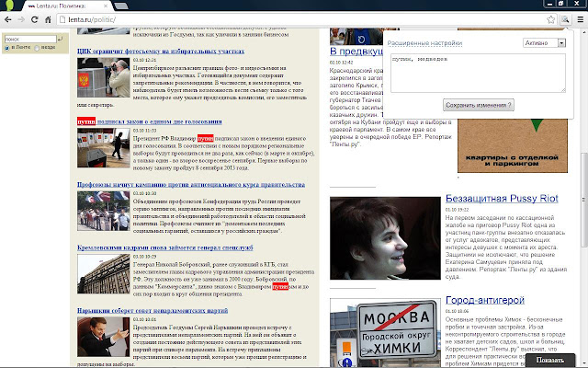Submit search with arrow icon
Viewport: 588px width, 368px height.
61,39
